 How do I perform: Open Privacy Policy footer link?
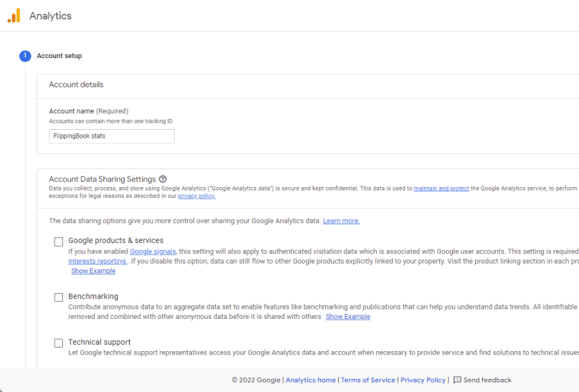coord(423,380)
